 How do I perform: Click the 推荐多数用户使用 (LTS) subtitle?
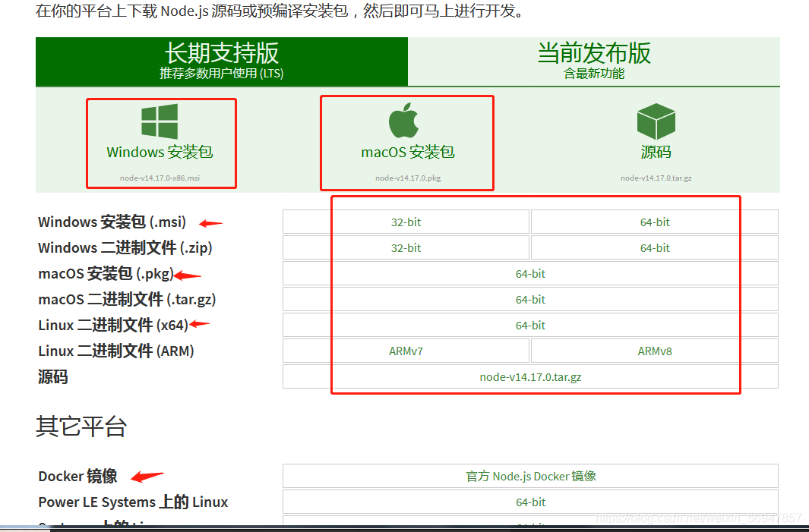[222, 73]
